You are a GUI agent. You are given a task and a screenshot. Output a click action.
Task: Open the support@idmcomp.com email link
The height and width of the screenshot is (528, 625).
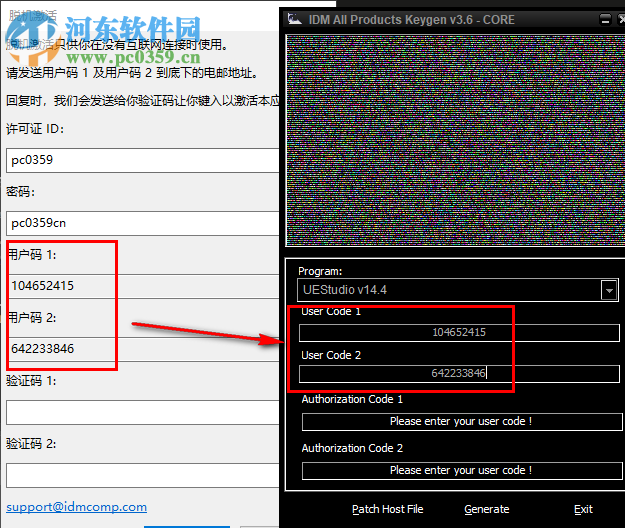pos(77,507)
